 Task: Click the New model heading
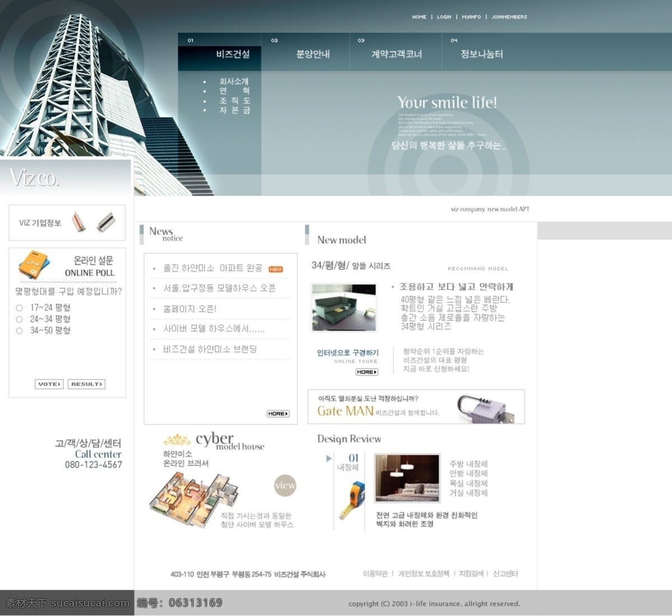(342, 240)
